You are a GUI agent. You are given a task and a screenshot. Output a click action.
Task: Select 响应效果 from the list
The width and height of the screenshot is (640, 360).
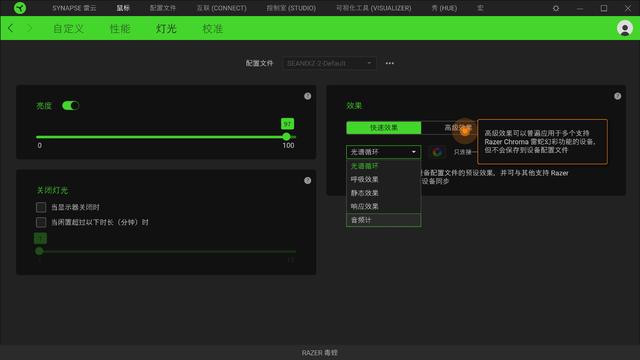point(383,207)
